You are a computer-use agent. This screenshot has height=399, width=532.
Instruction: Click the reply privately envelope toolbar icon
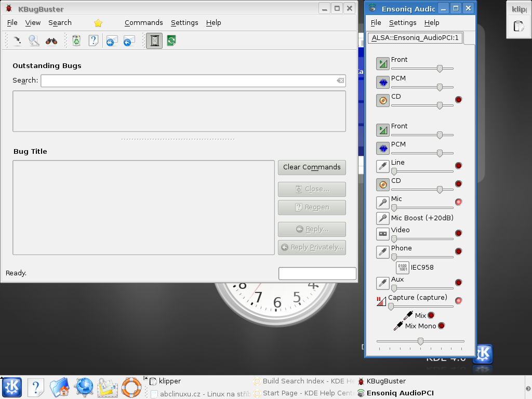click(129, 41)
